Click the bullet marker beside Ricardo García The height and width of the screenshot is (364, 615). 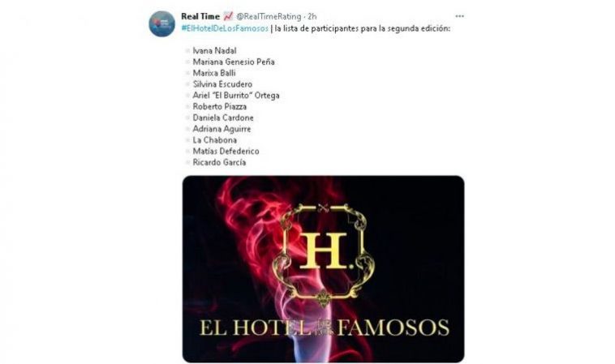(187, 162)
